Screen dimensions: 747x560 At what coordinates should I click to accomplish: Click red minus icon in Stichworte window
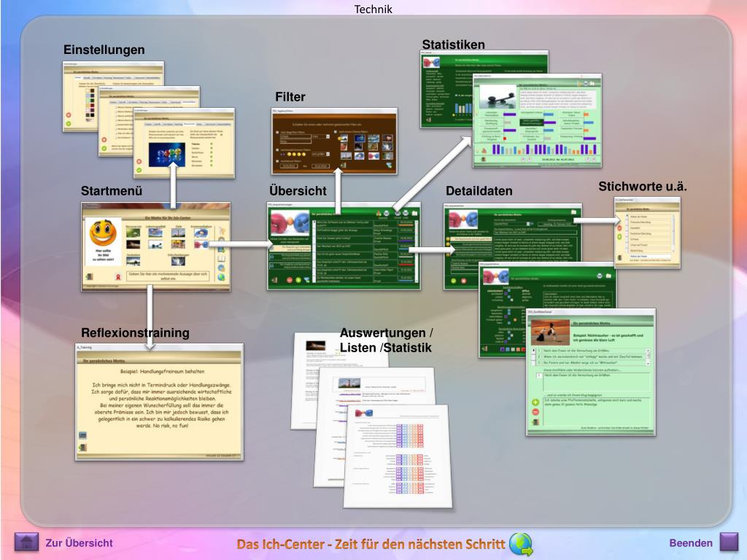click(x=620, y=228)
